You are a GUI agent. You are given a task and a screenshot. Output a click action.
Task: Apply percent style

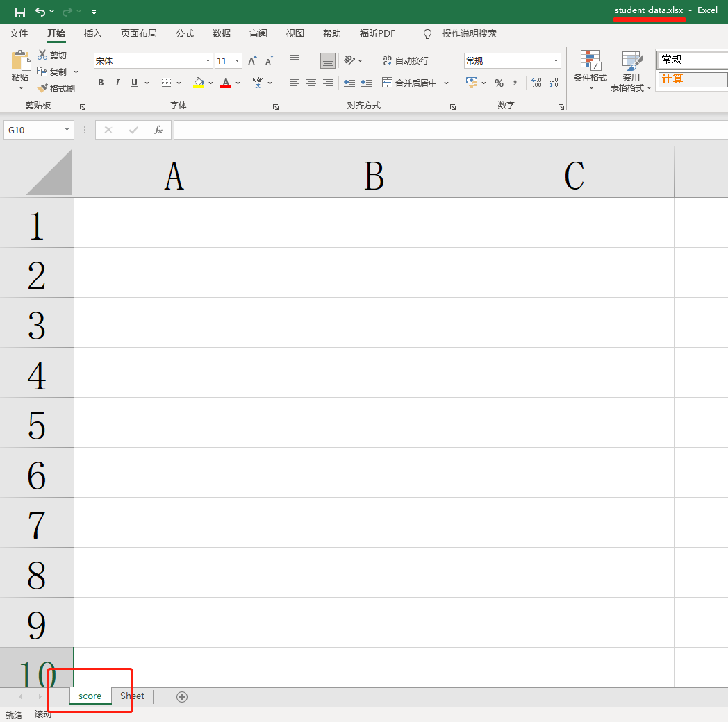[499, 83]
